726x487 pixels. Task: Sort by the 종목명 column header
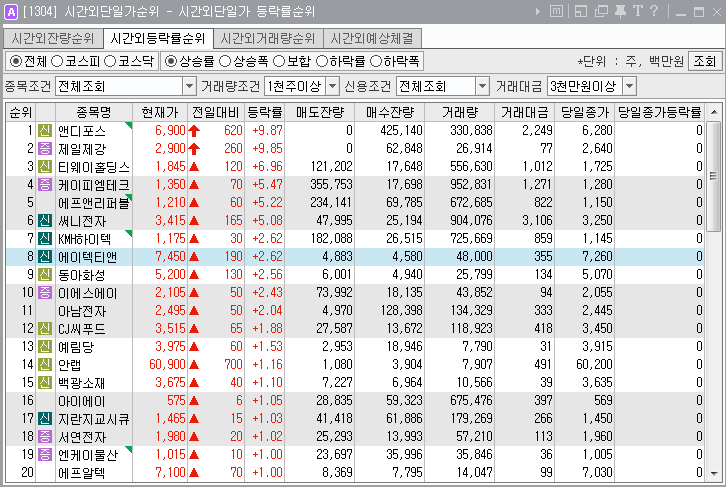click(94, 112)
